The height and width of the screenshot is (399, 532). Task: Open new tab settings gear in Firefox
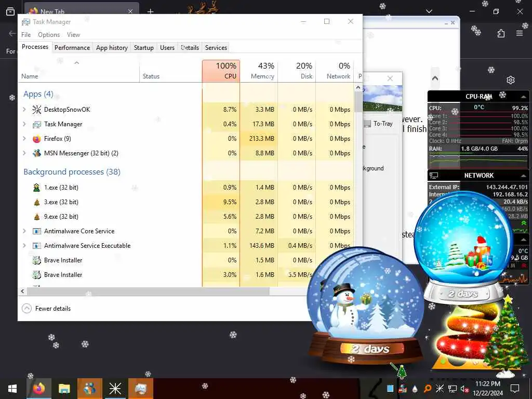[511, 80]
